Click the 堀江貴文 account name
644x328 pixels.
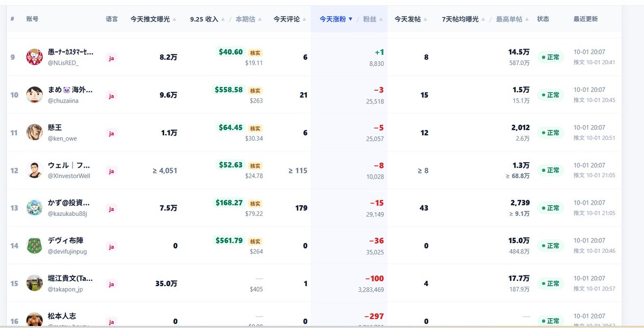[70, 279]
